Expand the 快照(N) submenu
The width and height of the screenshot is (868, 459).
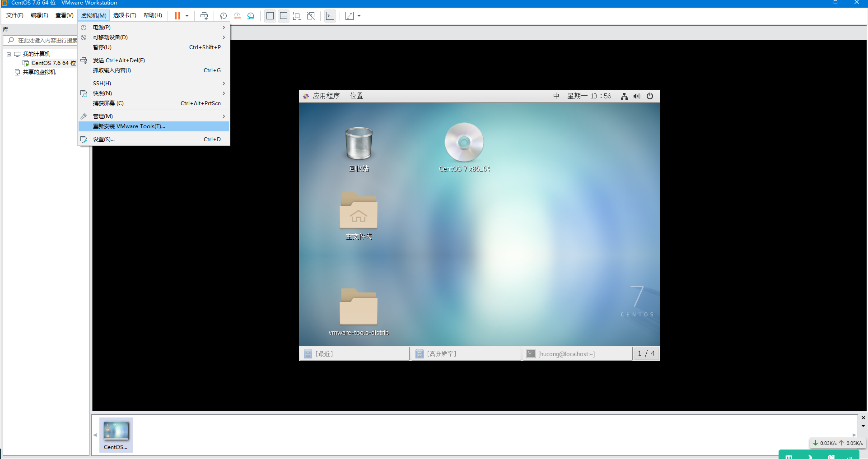154,93
